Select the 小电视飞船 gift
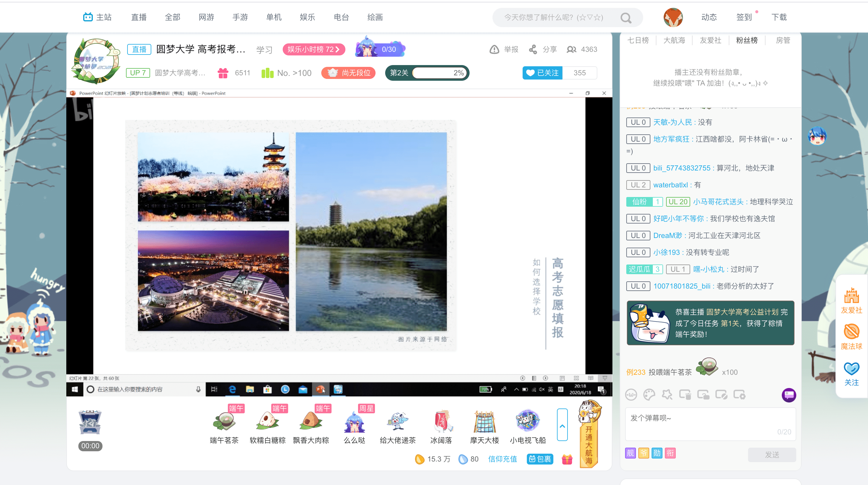The height and width of the screenshot is (485, 868). coord(528,426)
